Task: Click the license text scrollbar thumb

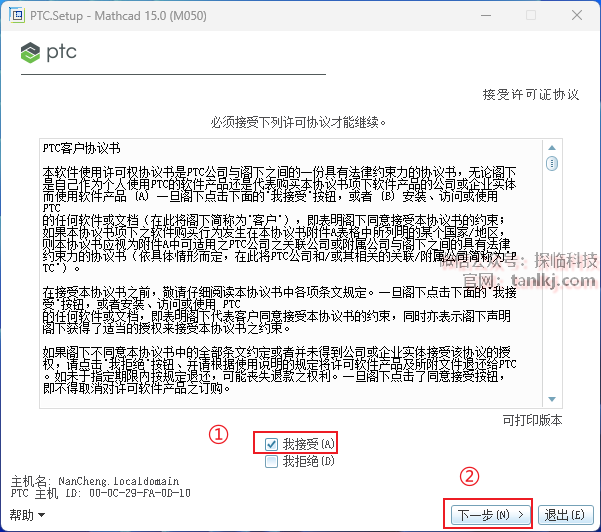Action: [x=552, y=164]
